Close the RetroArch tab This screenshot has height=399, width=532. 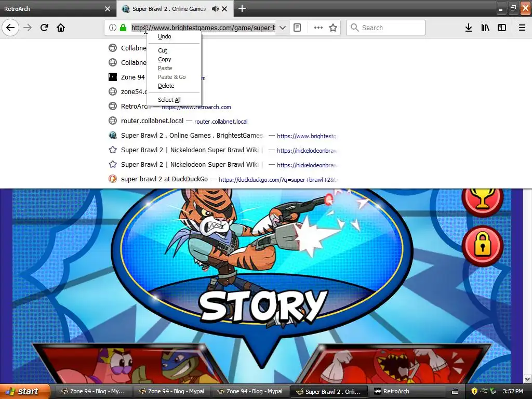(108, 9)
